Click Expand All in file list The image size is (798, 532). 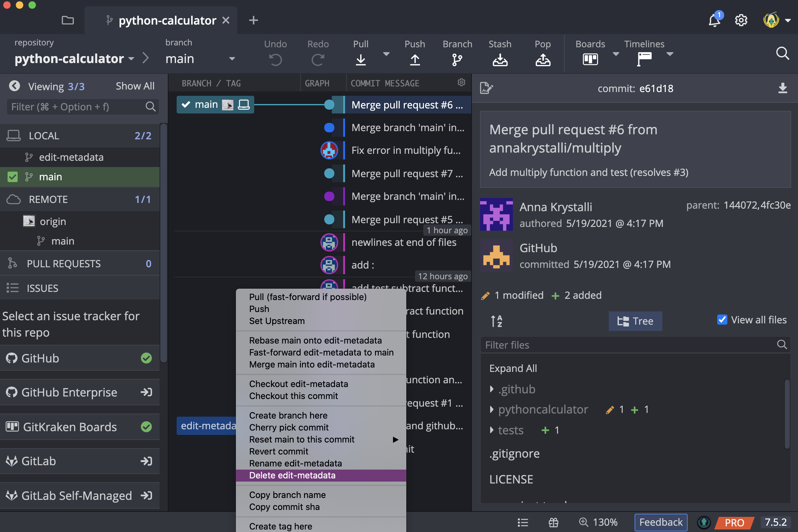pyautogui.click(x=513, y=368)
